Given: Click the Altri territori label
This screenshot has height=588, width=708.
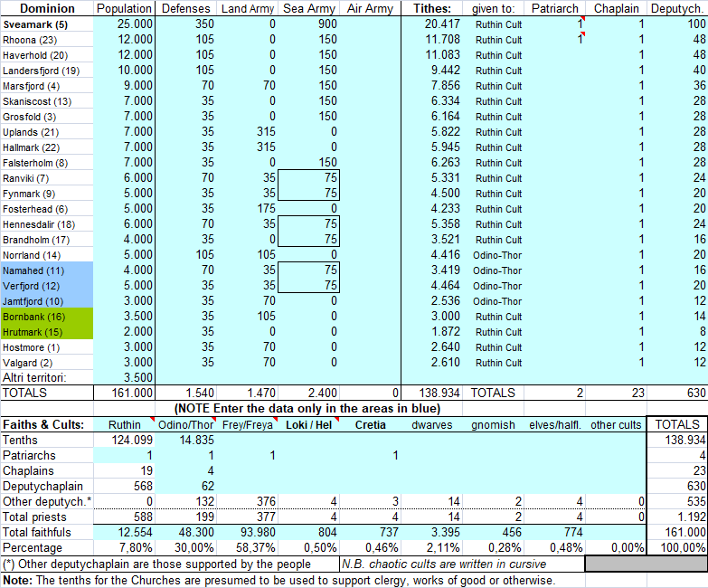Looking at the screenshot, I should coord(47,377).
